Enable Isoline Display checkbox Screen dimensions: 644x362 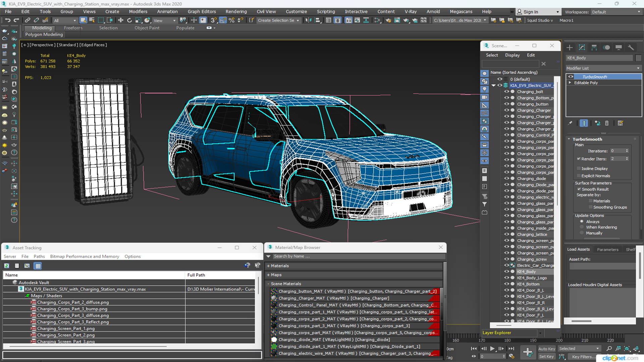579,169
